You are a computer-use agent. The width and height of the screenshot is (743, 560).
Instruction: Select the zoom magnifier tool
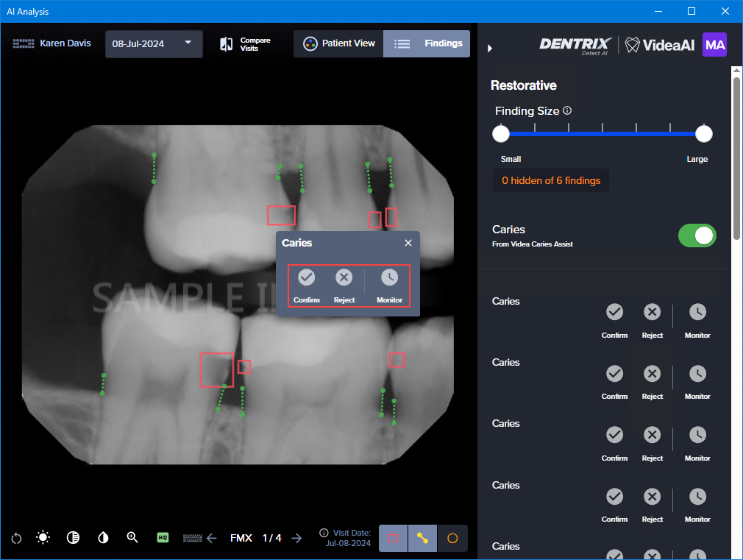point(132,538)
